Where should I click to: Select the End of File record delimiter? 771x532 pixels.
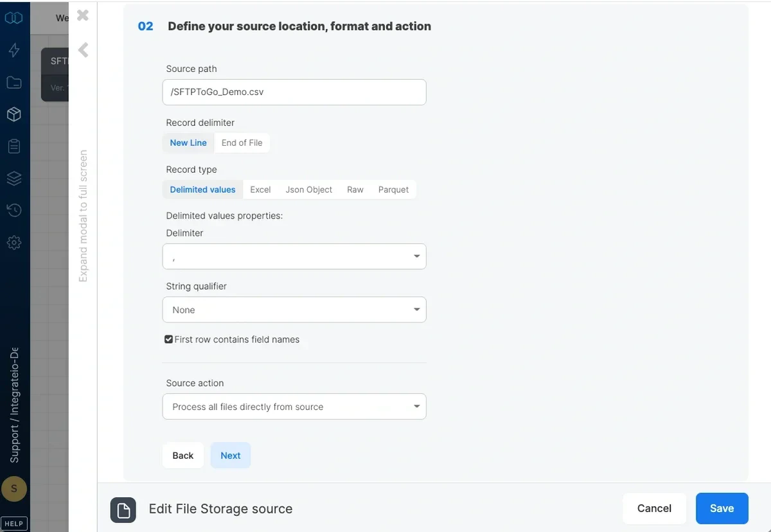[x=242, y=142]
